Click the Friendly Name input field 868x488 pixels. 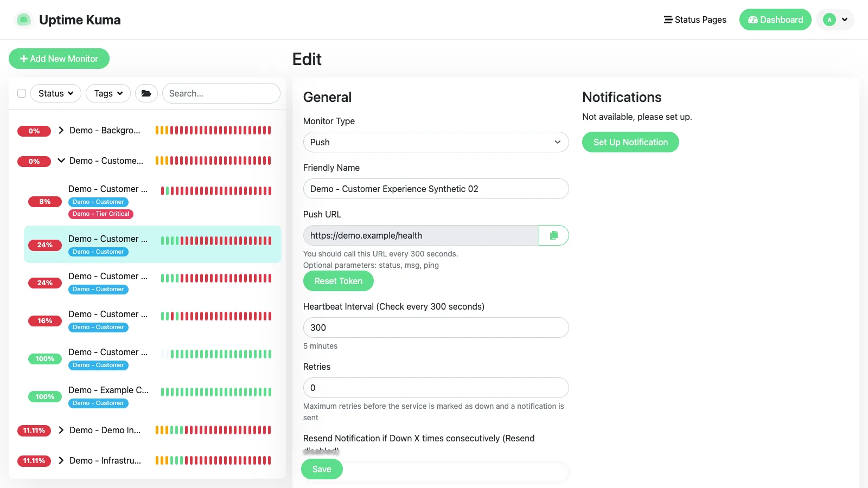tap(436, 189)
